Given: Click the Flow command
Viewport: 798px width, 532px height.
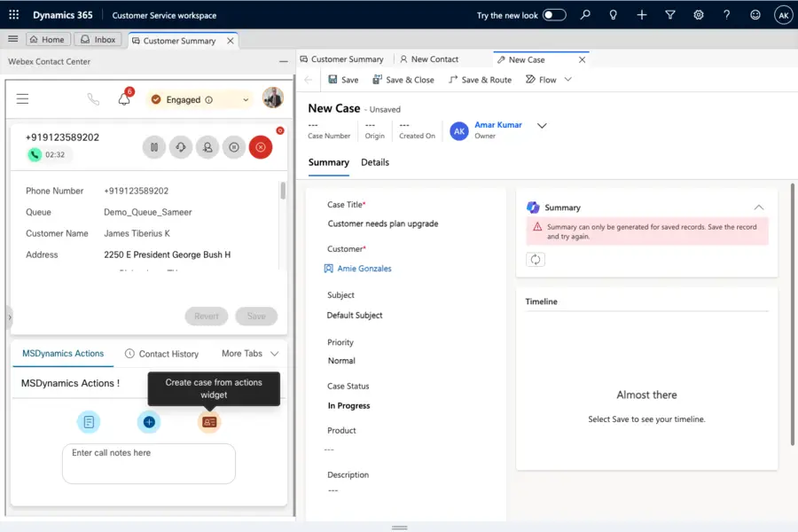Looking at the screenshot, I should [x=541, y=80].
